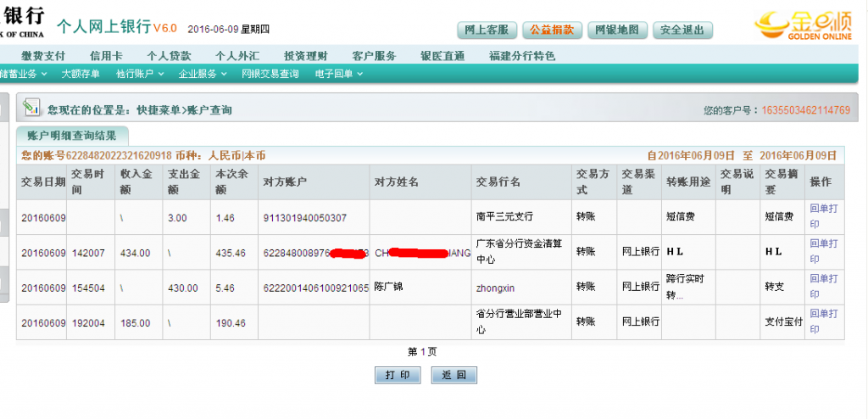Expand the 电子回单 dropdown menu
This screenshot has height=419, width=868.
[338, 74]
